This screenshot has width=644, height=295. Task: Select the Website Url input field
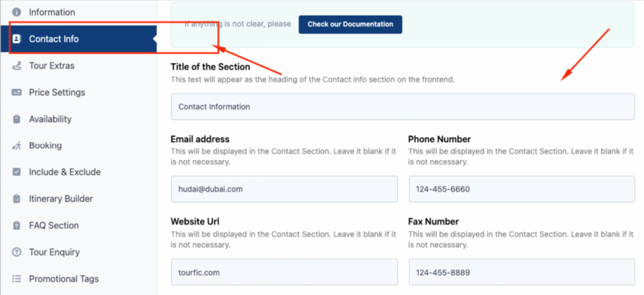click(284, 272)
